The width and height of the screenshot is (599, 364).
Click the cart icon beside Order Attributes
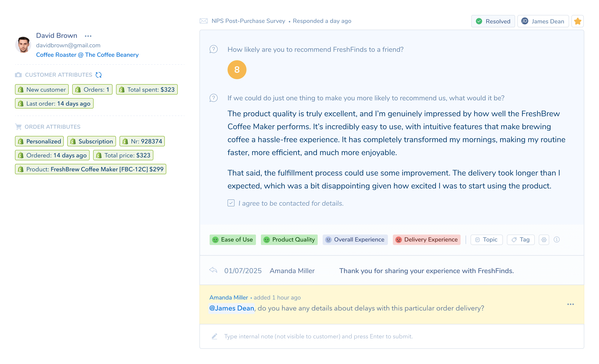click(18, 126)
